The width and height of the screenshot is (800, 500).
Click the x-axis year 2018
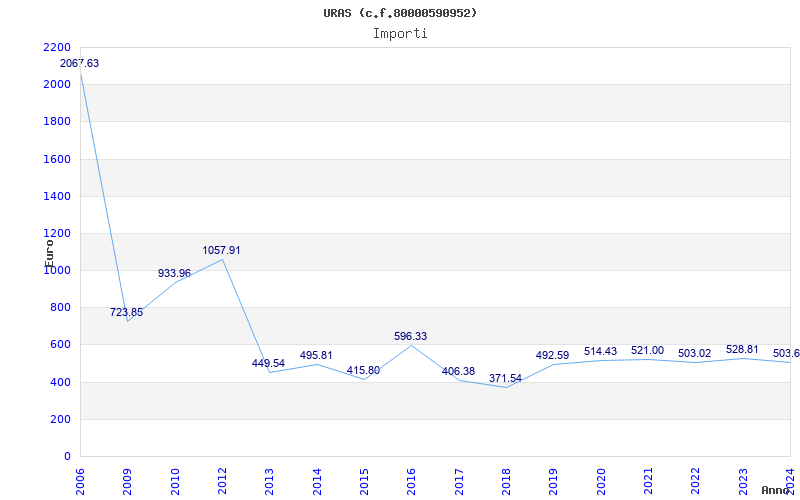tap(506, 482)
